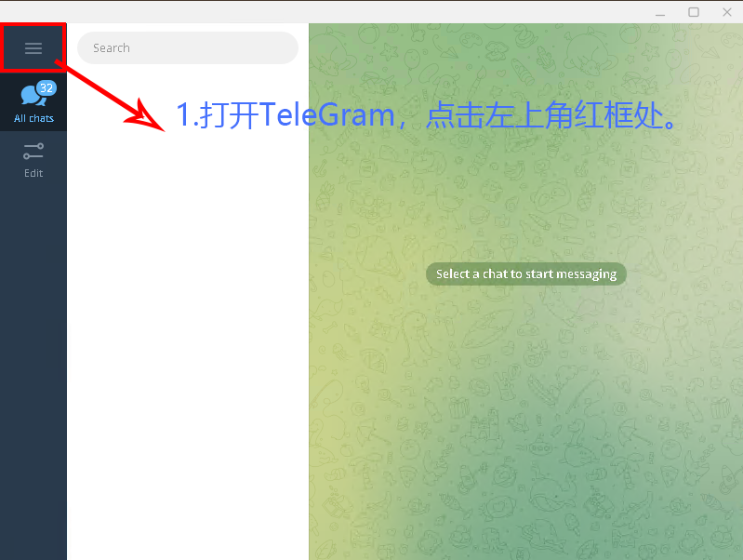Focus the Search input field
This screenshot has width=743, height=560.
pyautogui.click(x=188, y=47)
